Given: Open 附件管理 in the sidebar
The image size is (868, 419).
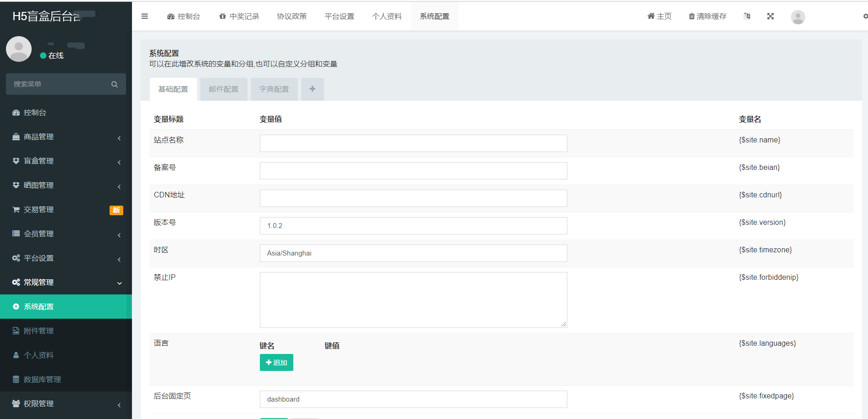Looking at the screenshot, I should [39, 331].
